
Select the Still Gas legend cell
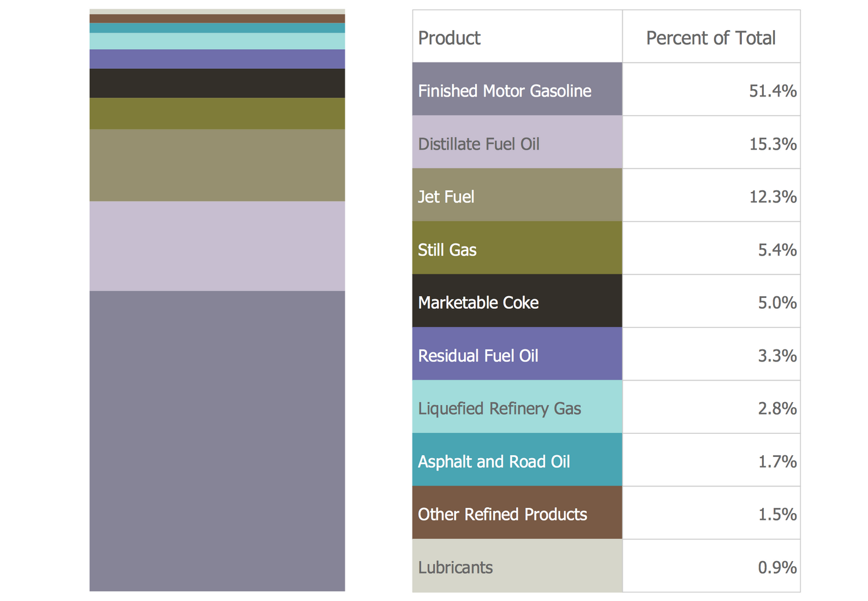tap(517, 249)
